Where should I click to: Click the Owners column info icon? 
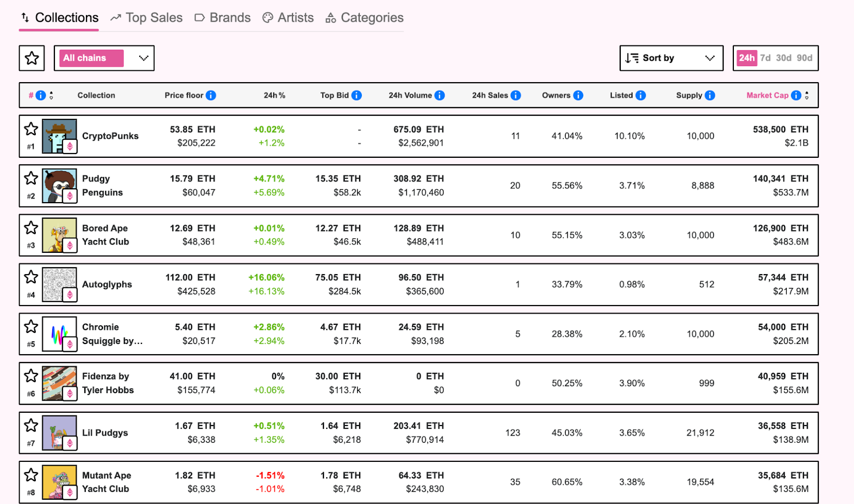coord(578,95)
